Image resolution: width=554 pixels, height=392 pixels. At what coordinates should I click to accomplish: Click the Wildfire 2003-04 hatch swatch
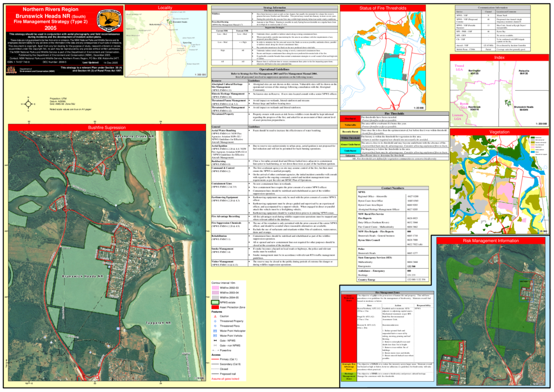pyautogui.click(x=215, y=293)
